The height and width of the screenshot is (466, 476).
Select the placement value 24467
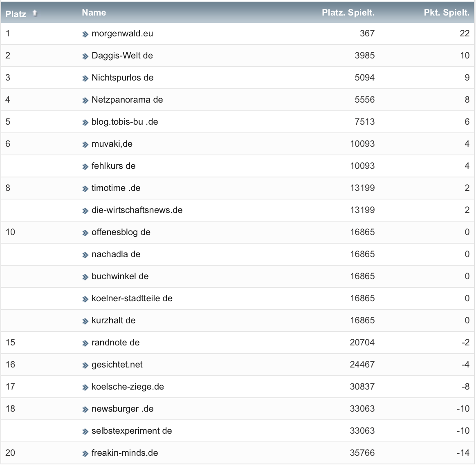point(362,365)
